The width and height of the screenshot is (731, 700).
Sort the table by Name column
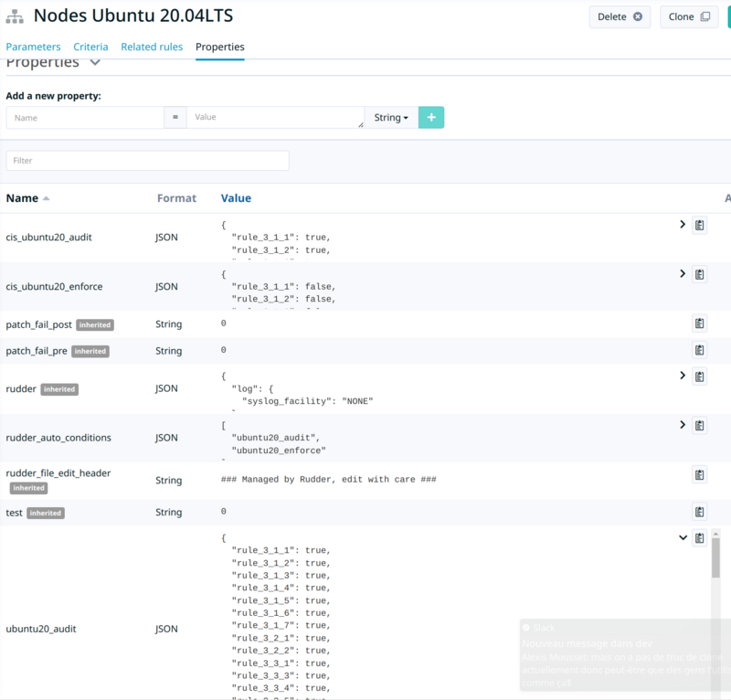[27, 198]
